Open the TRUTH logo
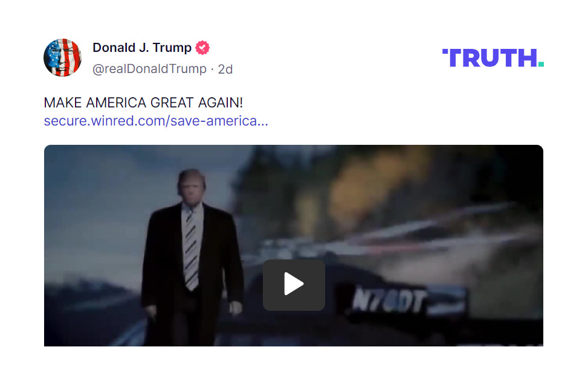The image size is (588, 376). [493, 58]
